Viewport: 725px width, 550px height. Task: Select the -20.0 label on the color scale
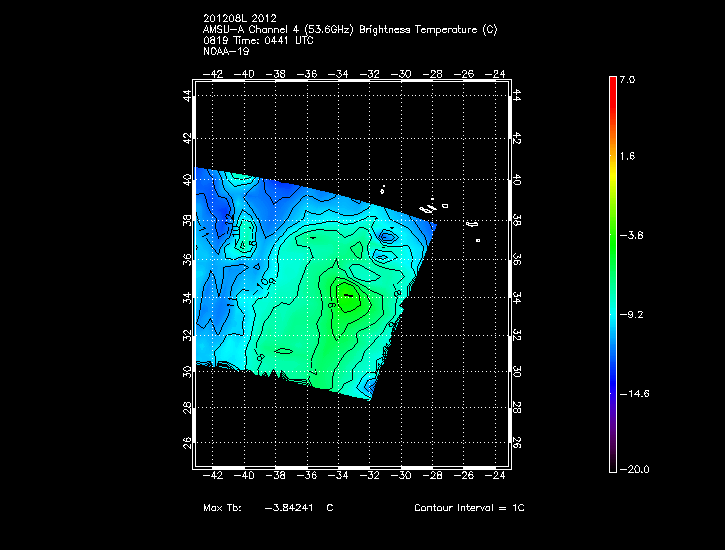click(x=633, y=469)
